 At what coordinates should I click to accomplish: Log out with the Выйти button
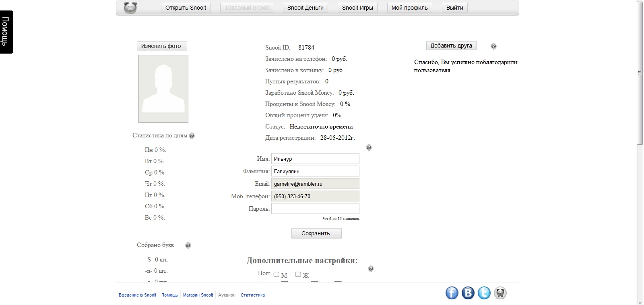click(455, 8)
